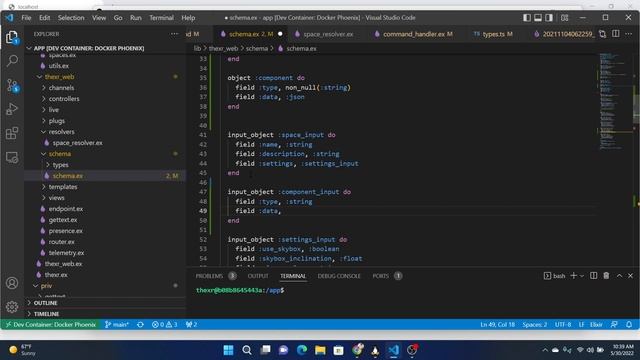Open endpoint.ex in the explorer
Screen dimensions: 640x360
(x=66, y=209)
